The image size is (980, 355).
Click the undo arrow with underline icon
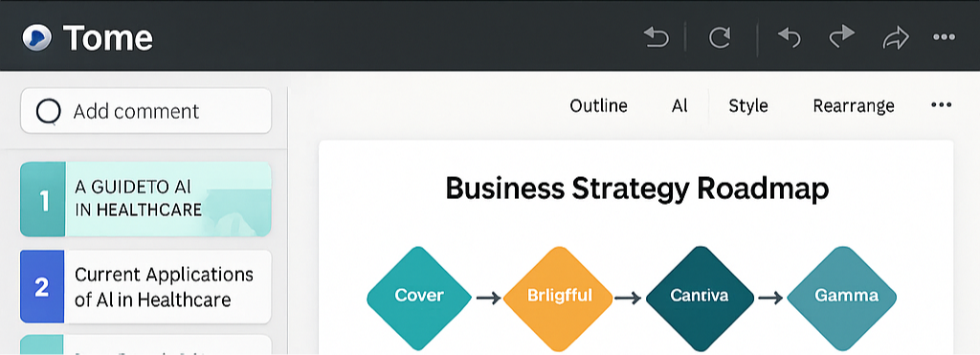pos(657,37)
